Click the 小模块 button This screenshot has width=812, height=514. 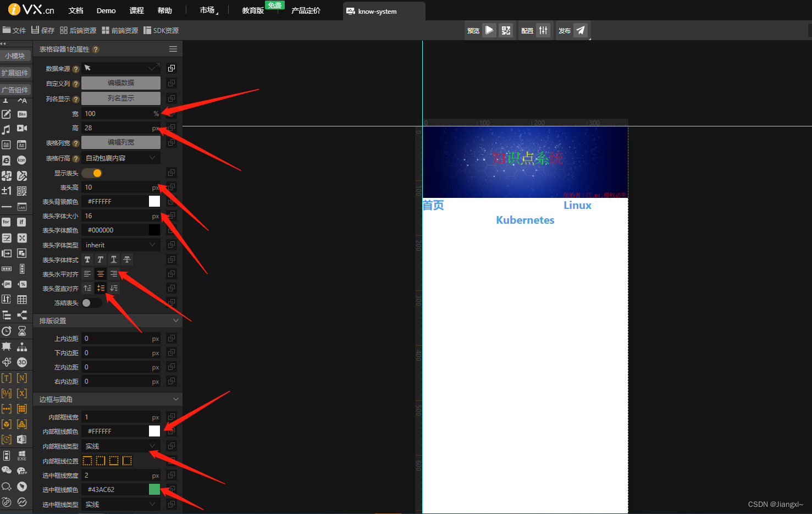click(15, 56)
